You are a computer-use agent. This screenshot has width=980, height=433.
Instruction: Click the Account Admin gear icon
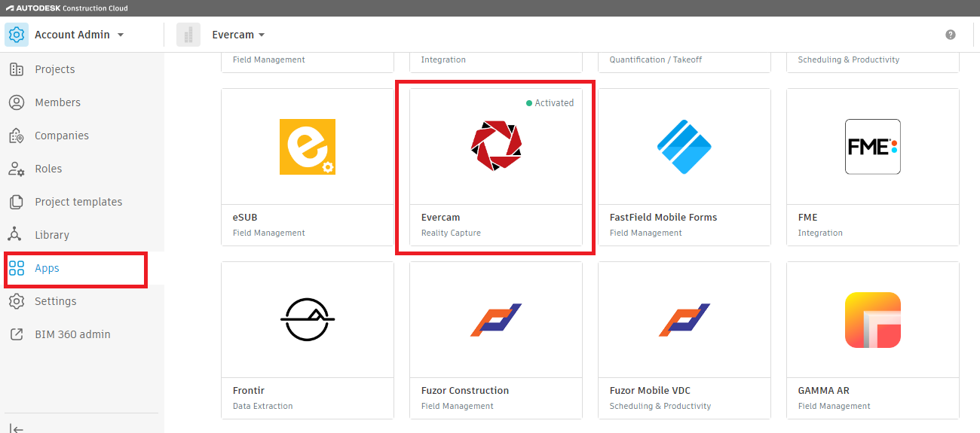(x=17, y=35)
